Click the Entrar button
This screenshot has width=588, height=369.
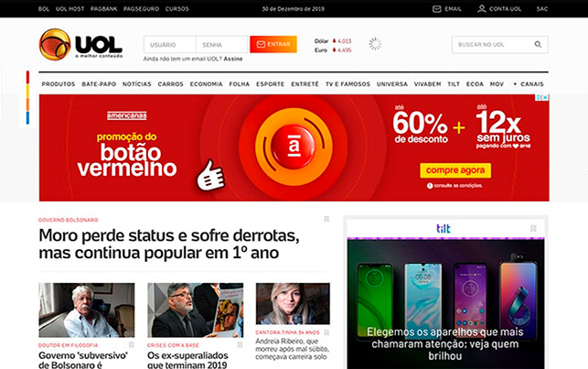(273, 44)
